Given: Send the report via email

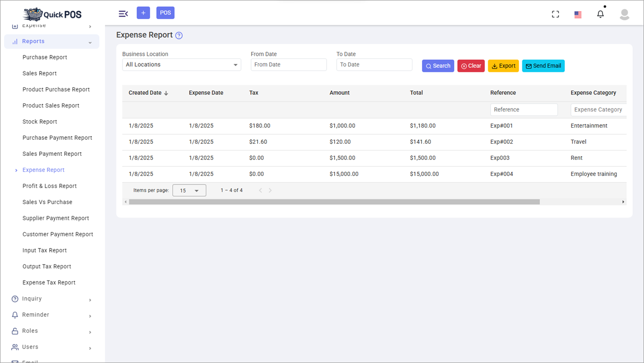Looking at the screenshot, I should point(543,65).
